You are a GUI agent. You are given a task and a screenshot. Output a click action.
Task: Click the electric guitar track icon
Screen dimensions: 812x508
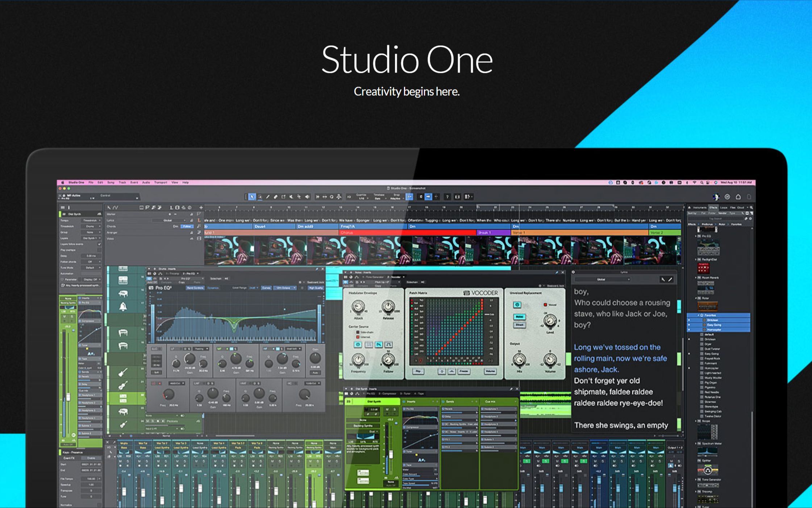point(123,372)
